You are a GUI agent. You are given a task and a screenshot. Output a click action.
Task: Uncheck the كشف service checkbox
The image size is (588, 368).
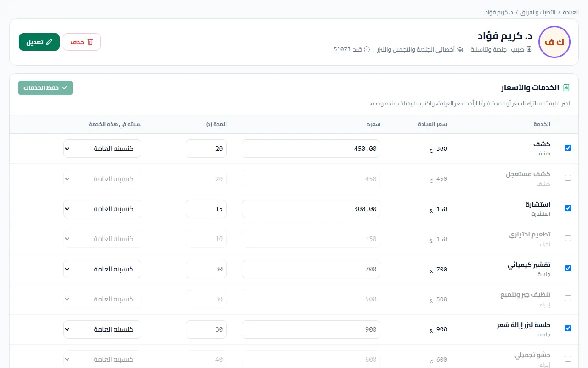(568, 148)
